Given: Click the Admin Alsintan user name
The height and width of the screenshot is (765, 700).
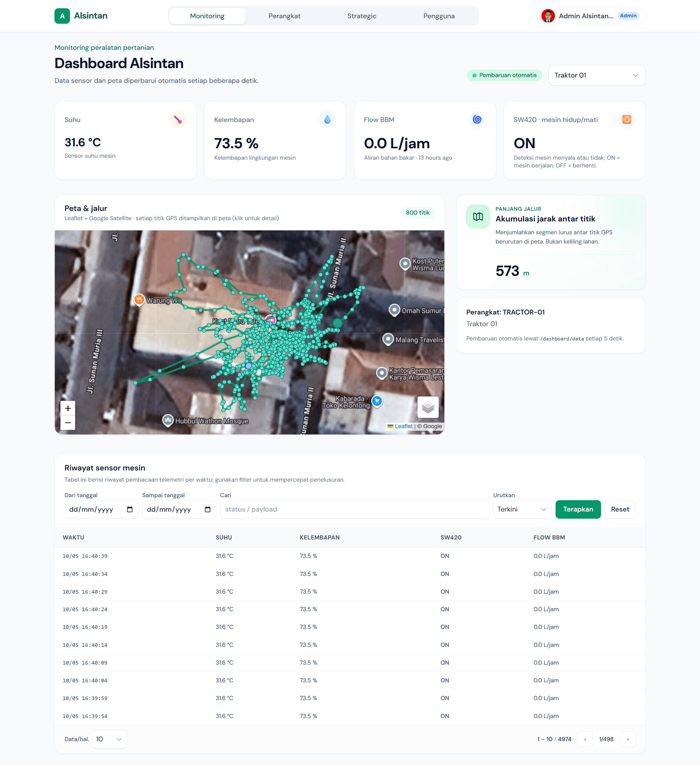Looking at the screenshot, I should pyautogui.click(x=586, y=16).
